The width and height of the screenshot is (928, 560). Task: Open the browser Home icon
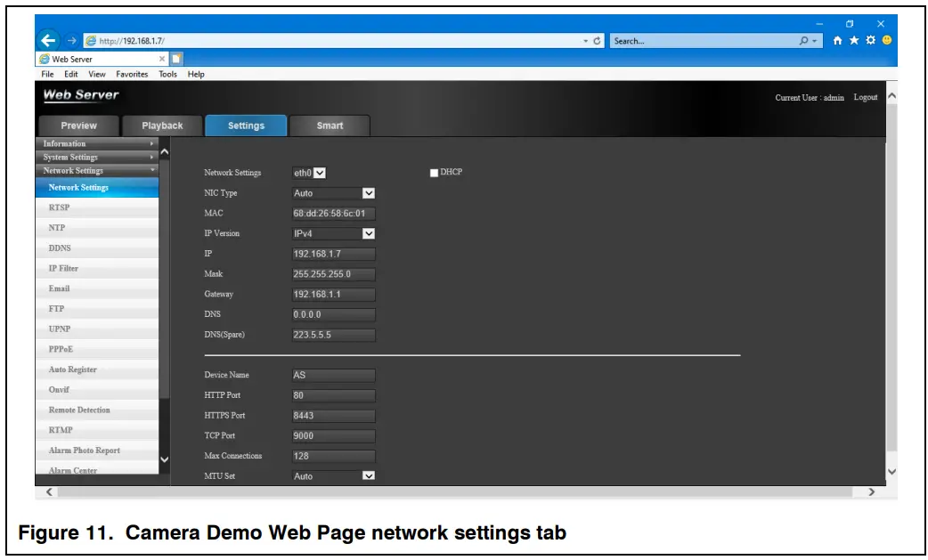(837, 40)
